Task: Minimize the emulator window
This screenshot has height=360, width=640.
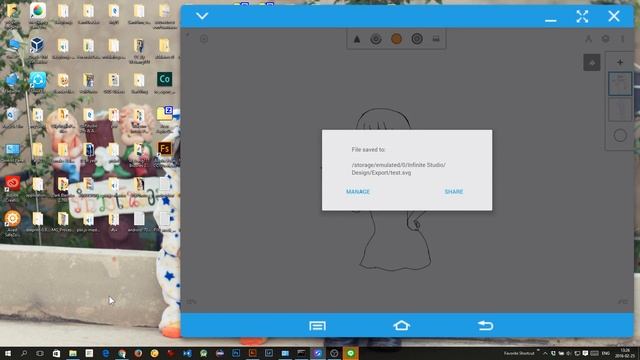Action: pyautogui.click(x=550, y=20)
